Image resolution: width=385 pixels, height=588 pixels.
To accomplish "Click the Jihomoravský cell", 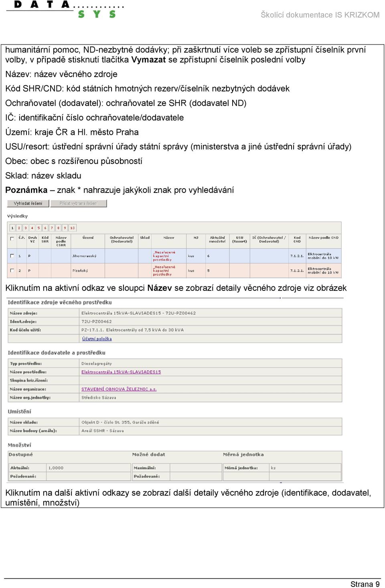I will (85, 256).
